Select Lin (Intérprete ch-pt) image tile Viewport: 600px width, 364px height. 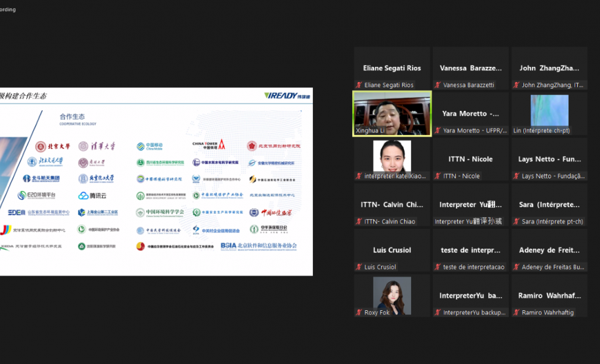pos(550,113)
